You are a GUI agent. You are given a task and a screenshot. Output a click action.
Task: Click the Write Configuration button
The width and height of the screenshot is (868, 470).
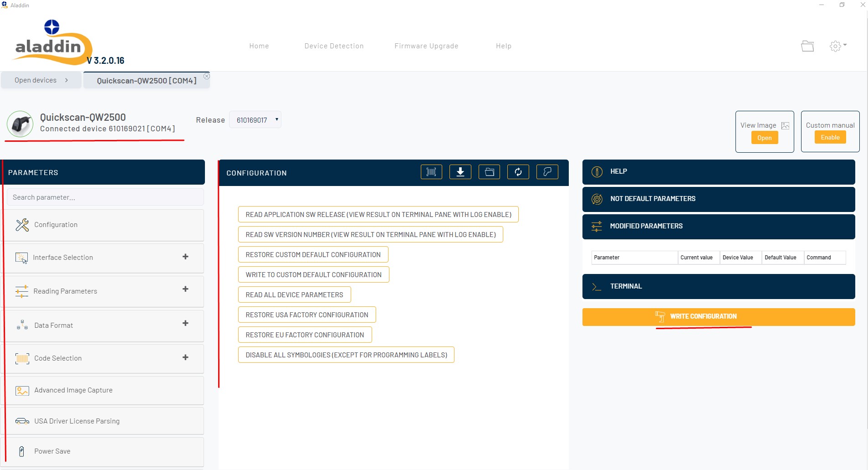tap(719, 317)
